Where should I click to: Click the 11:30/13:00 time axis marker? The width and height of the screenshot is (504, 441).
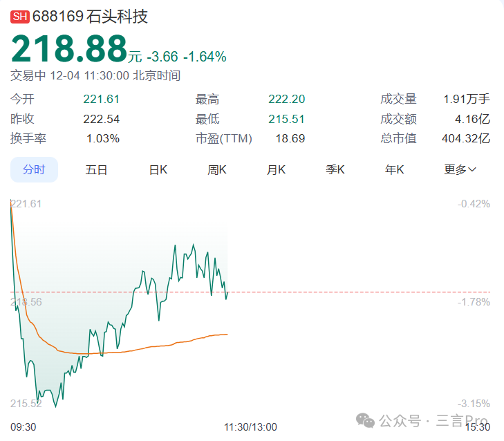pos(250,427)
